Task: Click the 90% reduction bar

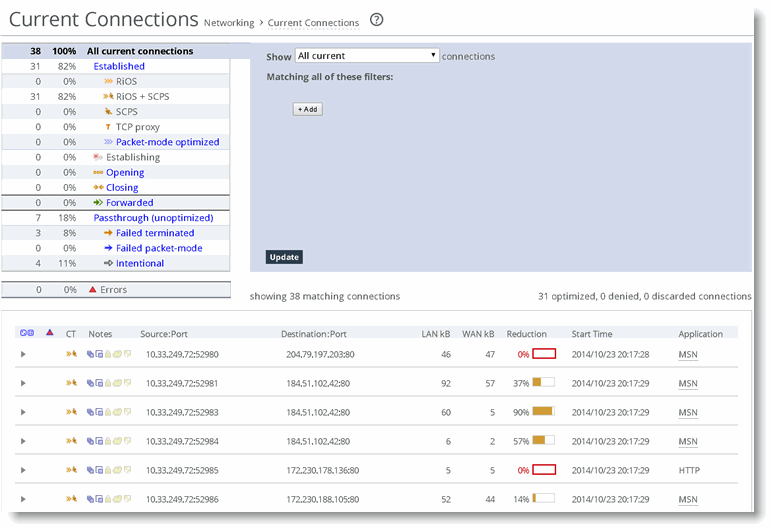Action: [543, 412]
